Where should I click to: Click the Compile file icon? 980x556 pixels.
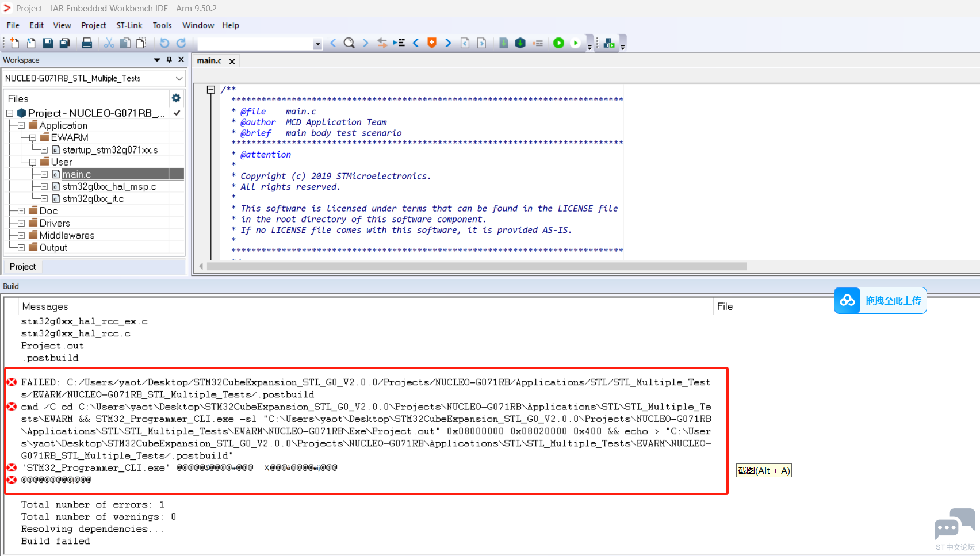tap(504, 43)
